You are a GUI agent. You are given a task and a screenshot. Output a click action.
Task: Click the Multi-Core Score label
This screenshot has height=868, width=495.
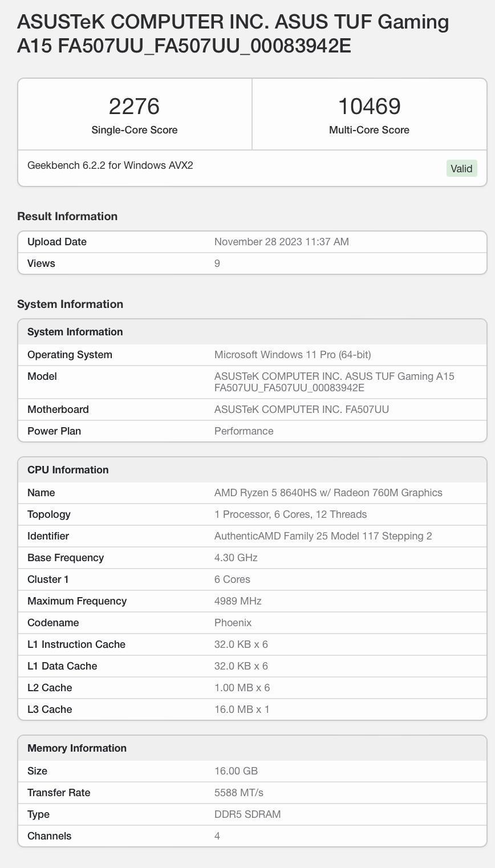[x=369, y=130]
